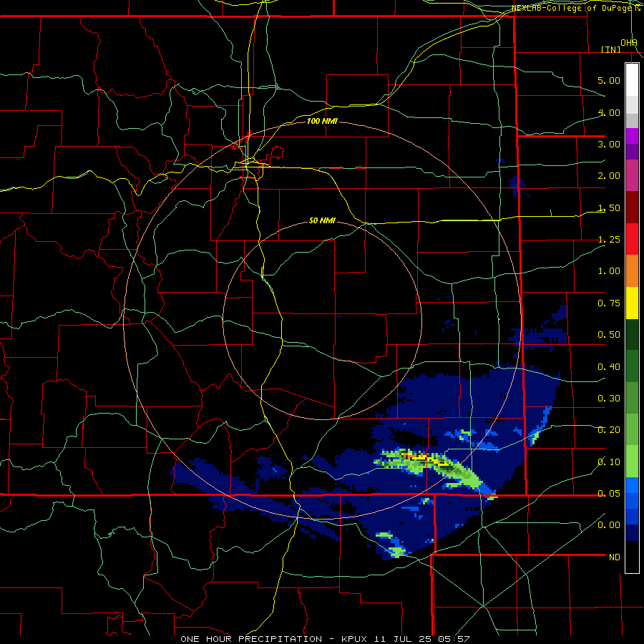Pick the darkest green legend swatch
The width and height of the screenshot is (644, 644).
click(632, 334)
